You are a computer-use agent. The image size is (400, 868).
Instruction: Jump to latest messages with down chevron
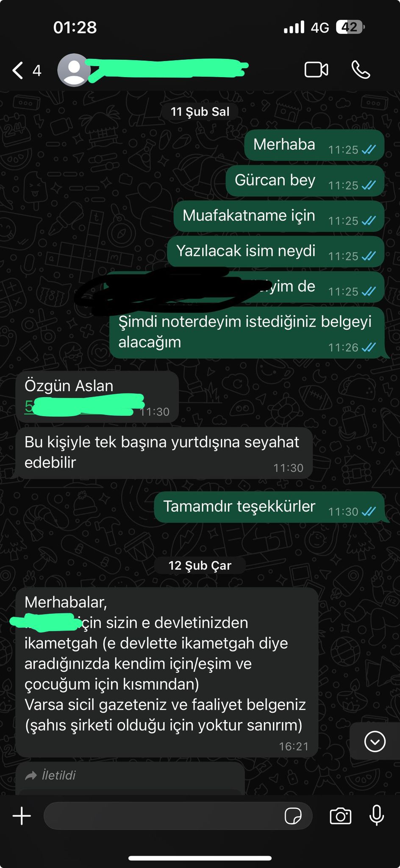(x=375, y=741)
